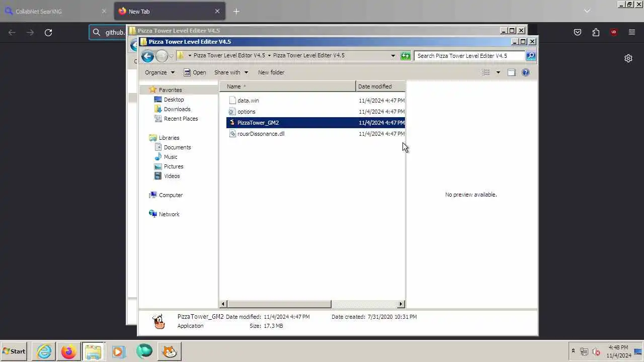644x362 pixels.
Task: Click the muted volume tray icon
Action: click(596, 351)
